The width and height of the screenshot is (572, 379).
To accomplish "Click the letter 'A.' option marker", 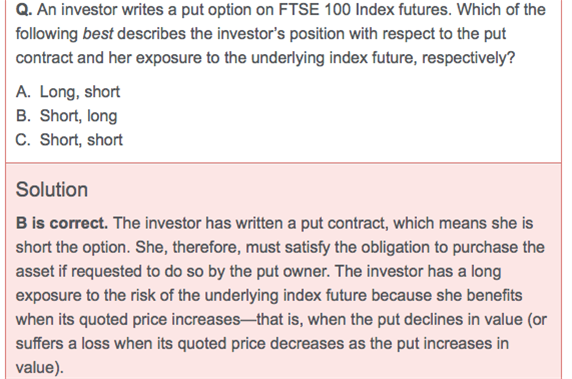I will coord(23,92).
